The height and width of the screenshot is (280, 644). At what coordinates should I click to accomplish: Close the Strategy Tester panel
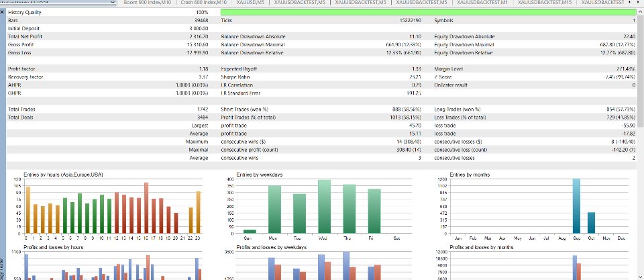tap(3, 12)
